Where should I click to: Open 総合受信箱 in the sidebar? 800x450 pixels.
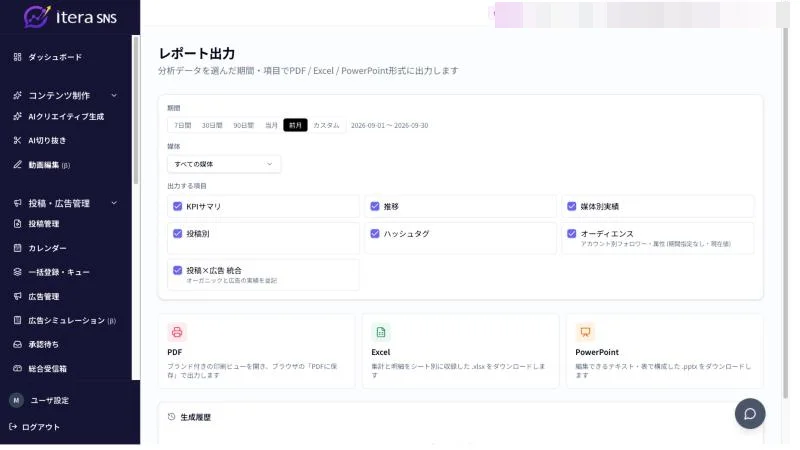47,368
